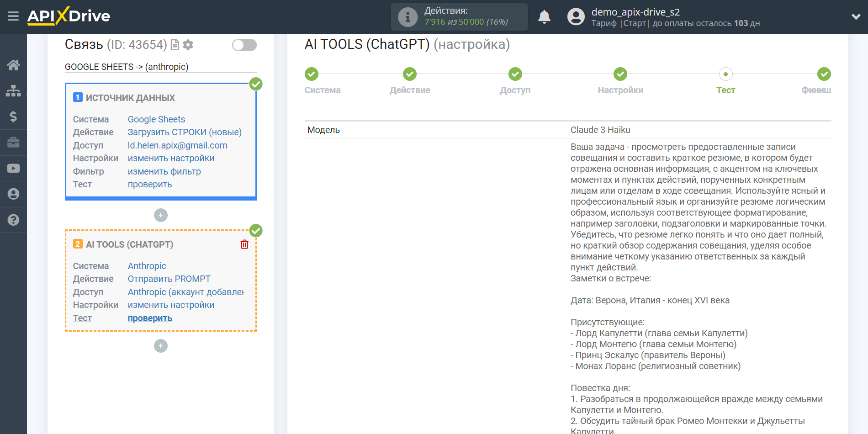Screen dimensions: 868x434
Task: Open connection settings gear icon
Action: pos(188,45)
